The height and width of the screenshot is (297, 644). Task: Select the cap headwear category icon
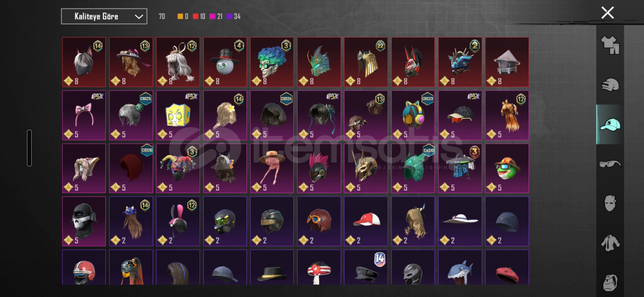(x=610, y=125)
